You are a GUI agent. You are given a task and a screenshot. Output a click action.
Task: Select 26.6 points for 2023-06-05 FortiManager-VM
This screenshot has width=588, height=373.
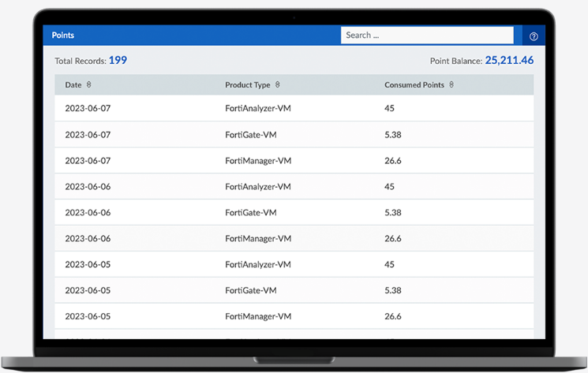393,316
